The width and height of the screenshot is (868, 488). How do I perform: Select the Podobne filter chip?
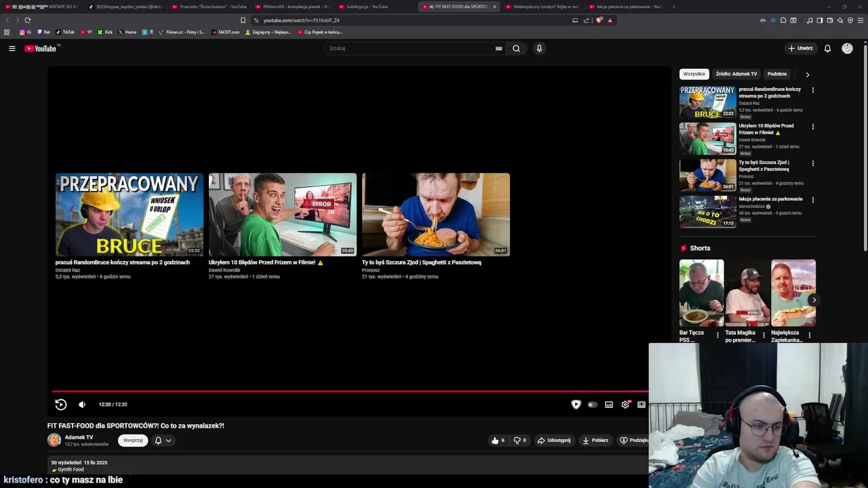click(x=777, y=74)
